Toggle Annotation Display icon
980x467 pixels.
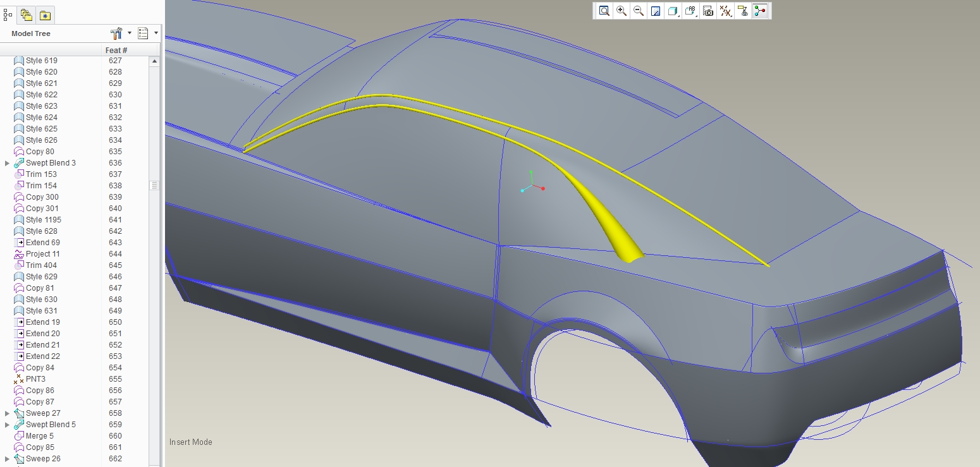tap(743, 11)
